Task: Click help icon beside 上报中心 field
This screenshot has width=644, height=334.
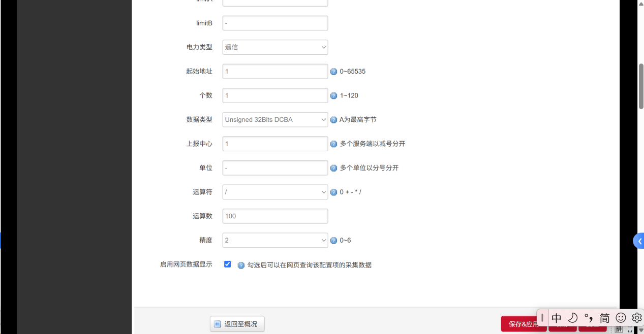Action: 333,144
